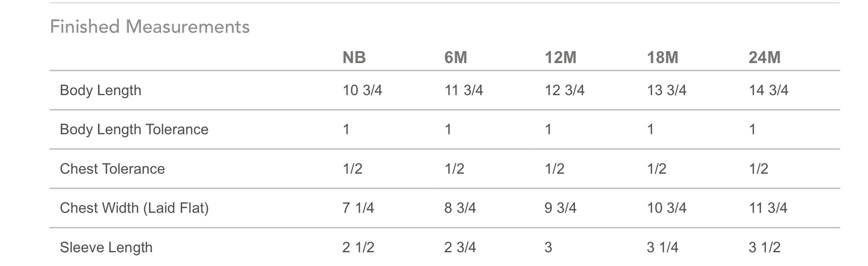868x266 pixels.
Task: Click the 12M size column header
Action: (561, 58)
